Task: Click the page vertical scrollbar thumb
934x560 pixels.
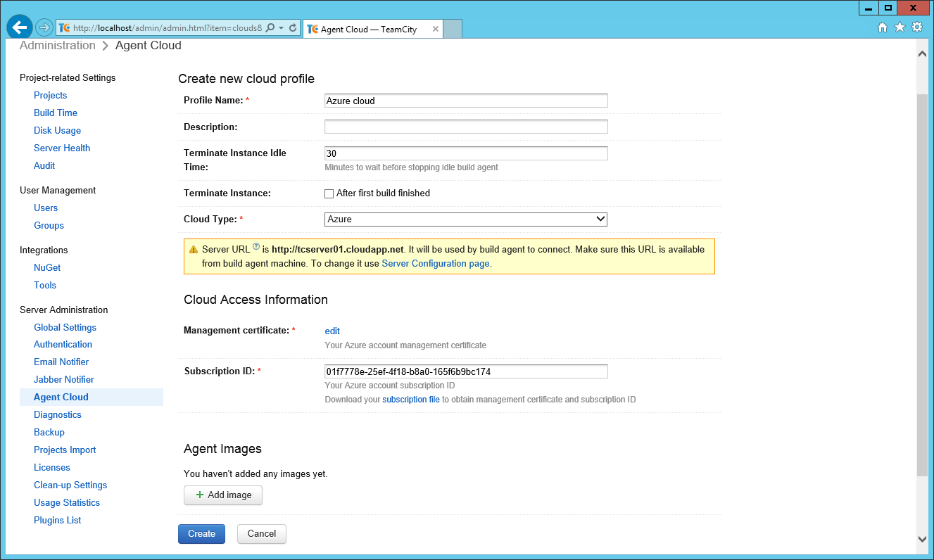Action: coord(923,284)
